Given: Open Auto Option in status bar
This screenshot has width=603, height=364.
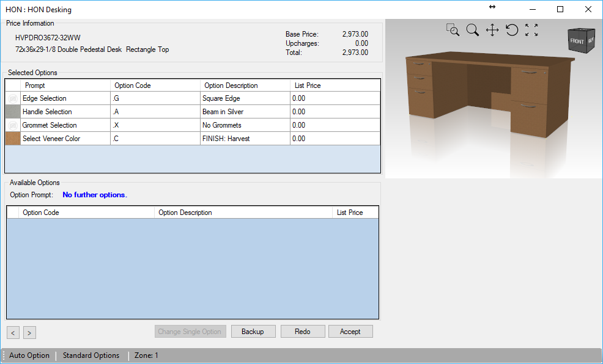Looking at the screenshot, I should pyautogui.click(x=29, y=355).
